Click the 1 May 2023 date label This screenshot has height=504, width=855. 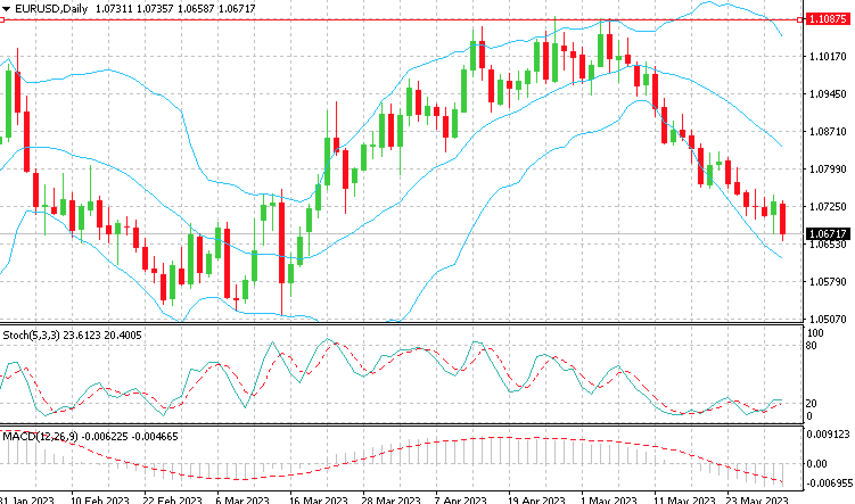click(609, 500)
